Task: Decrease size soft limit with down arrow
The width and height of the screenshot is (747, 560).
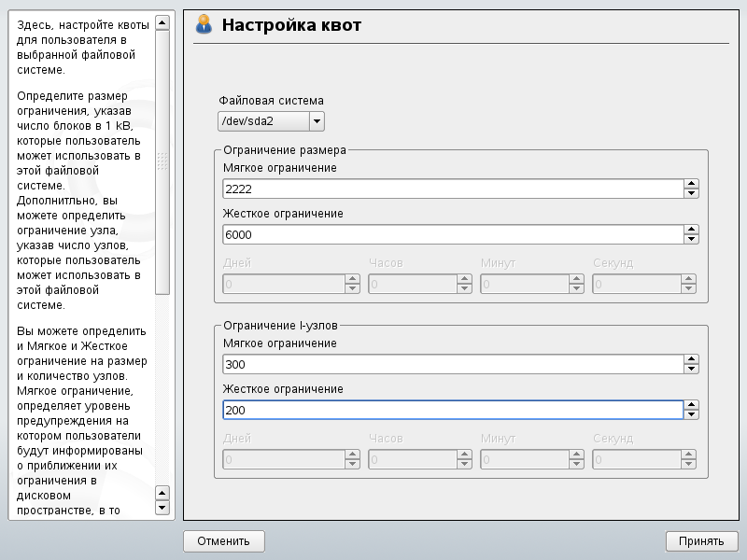Action: 691,194
